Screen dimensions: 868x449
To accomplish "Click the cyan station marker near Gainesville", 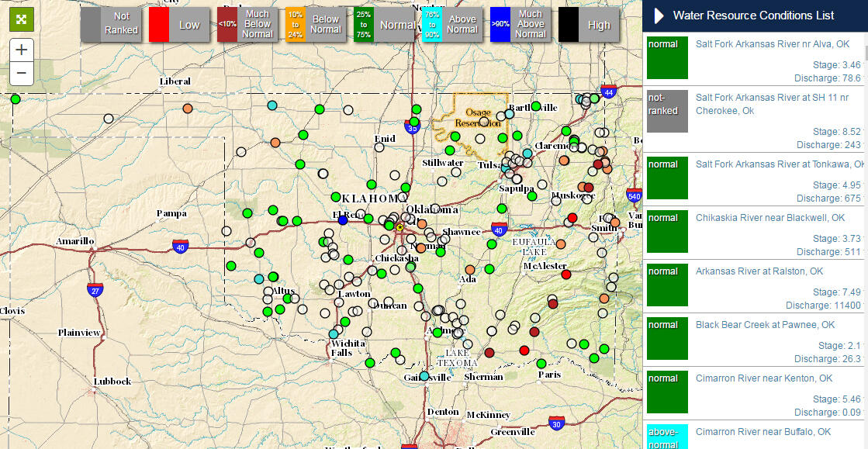I will tap(423, 375).
